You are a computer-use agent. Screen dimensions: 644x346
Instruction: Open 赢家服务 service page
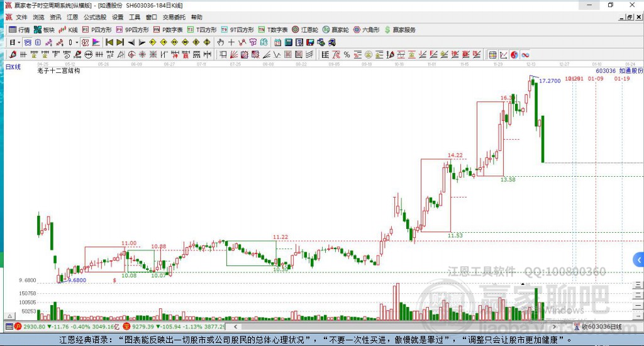[400, 30]
